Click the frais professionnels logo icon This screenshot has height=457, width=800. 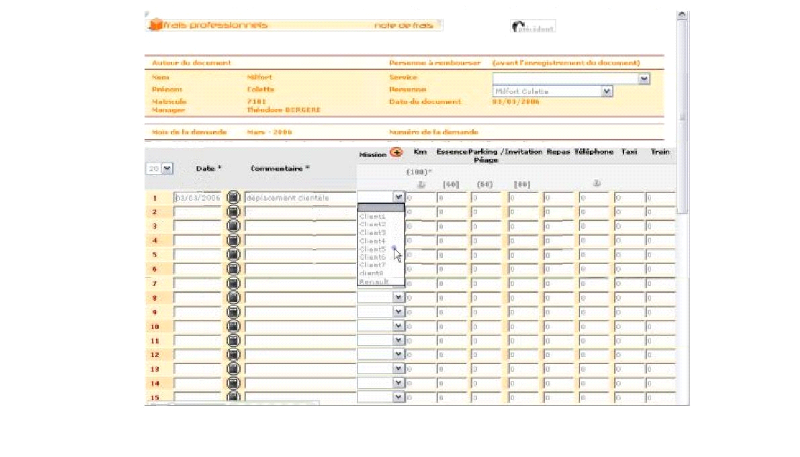coord(154,24)
